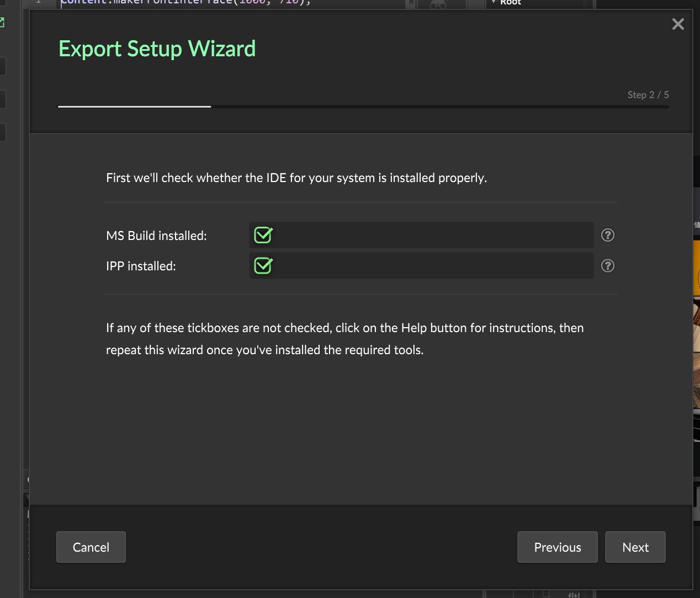Toggle the IPP installed checkbox
700x598 pixels.
[x=263, y=266]
